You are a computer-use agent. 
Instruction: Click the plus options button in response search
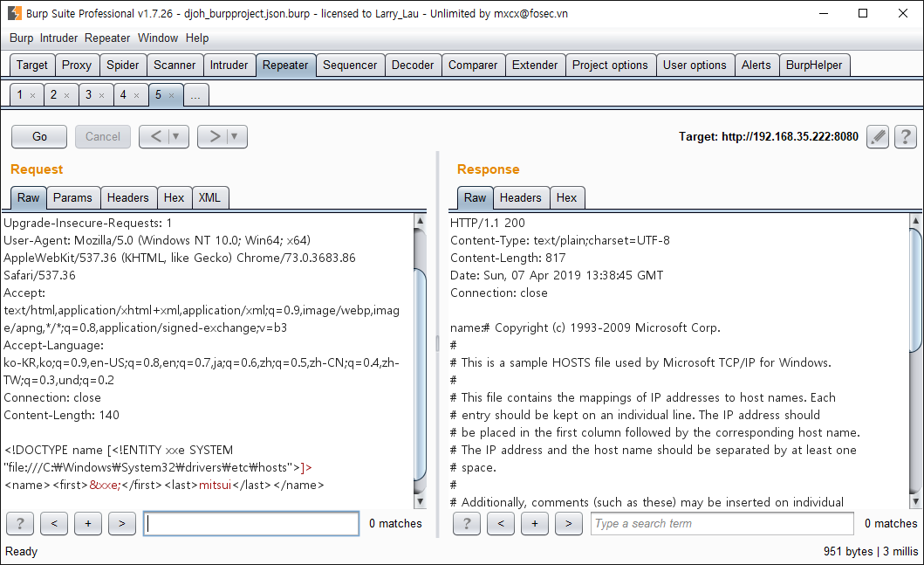[535, 523]
